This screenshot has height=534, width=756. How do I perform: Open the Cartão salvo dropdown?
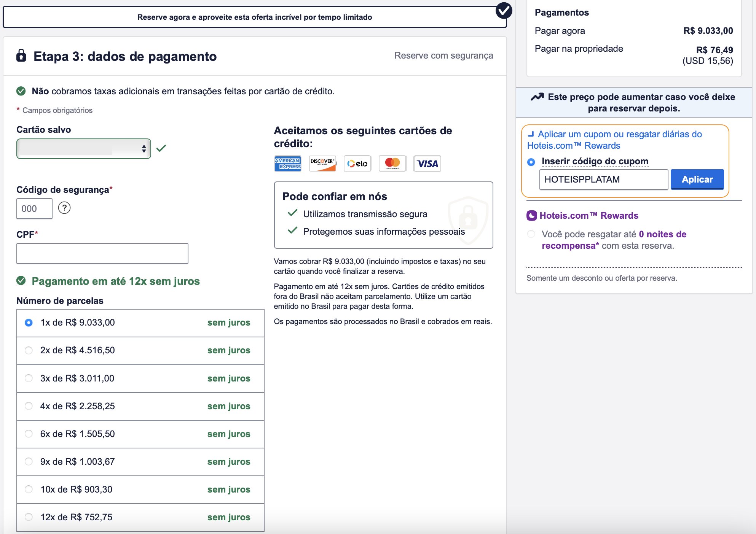point(84,148)
